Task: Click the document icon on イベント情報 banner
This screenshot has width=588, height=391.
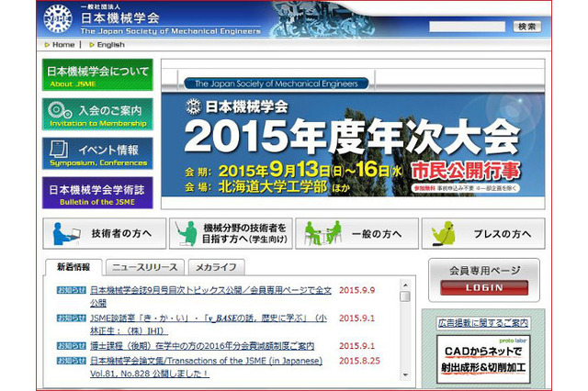Action: (59, 150)
